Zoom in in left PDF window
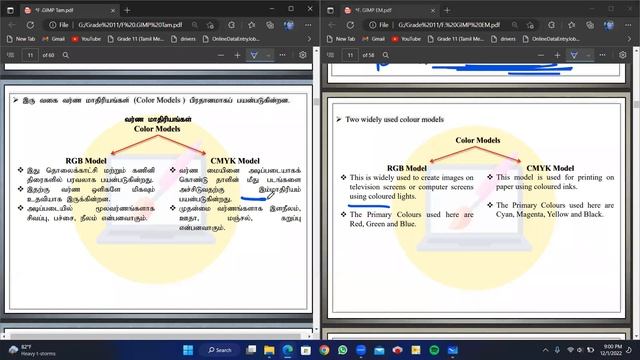Viewport: 640px width, 360px height. [x=238, y=55]
